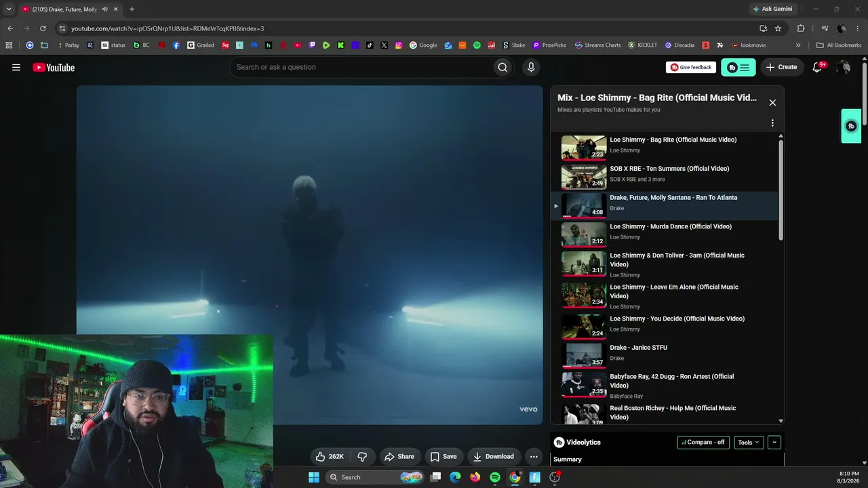Screen dimensions: 868x488
Task: Toggle the teal extension list button
Action: [x=738, y=67]
